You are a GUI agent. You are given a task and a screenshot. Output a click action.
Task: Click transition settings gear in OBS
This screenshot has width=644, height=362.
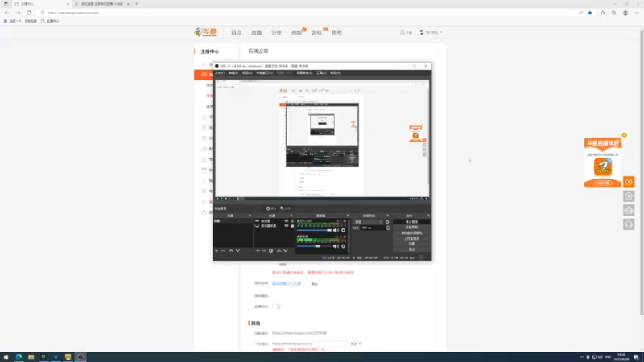(x=387, y=222)
